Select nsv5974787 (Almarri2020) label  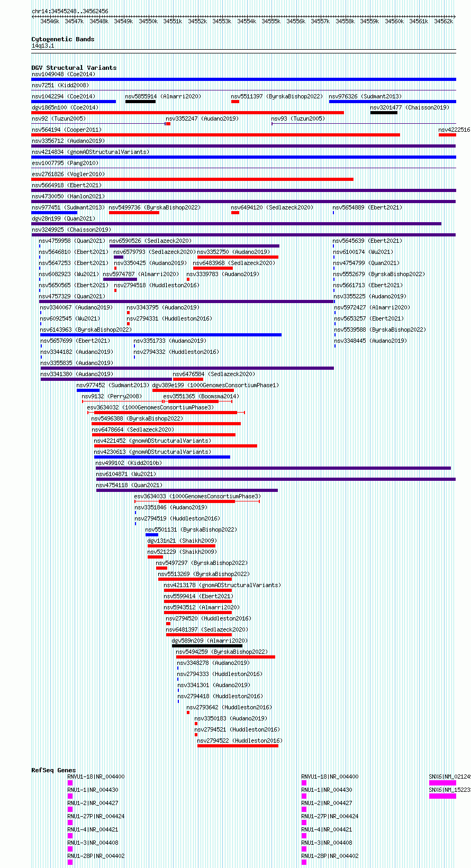[141, 274]
